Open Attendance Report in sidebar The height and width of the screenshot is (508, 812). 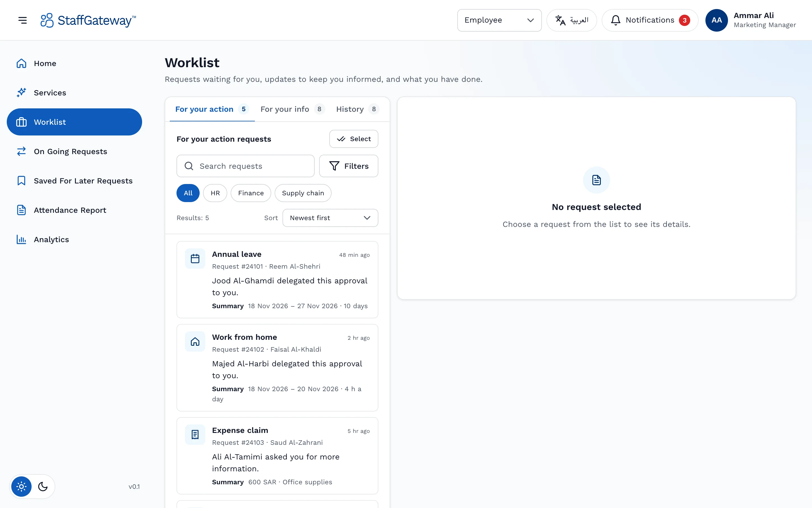pyautogui.click(x=74, y=210)
